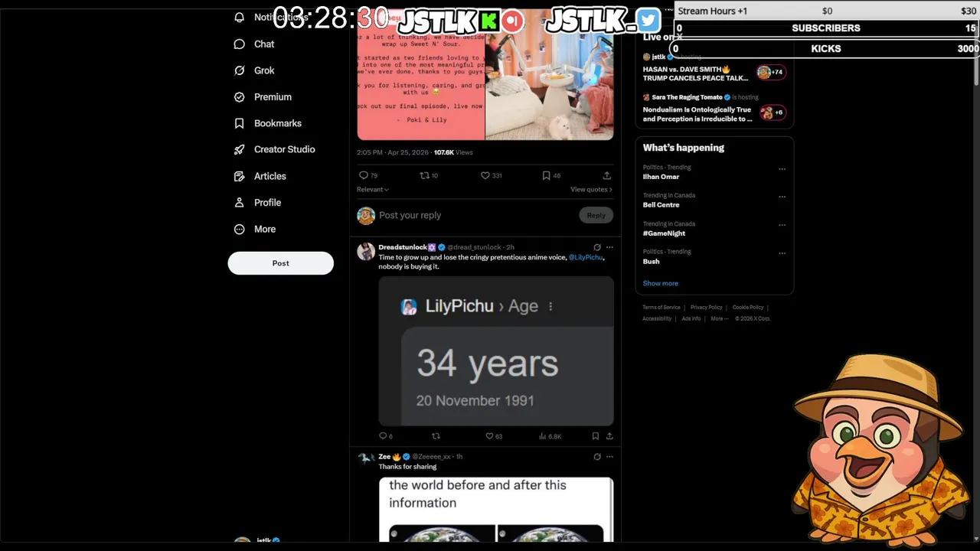Open more options for Bell Centre trend
Screen dimensions: 980x551
[x=782, y=197]
